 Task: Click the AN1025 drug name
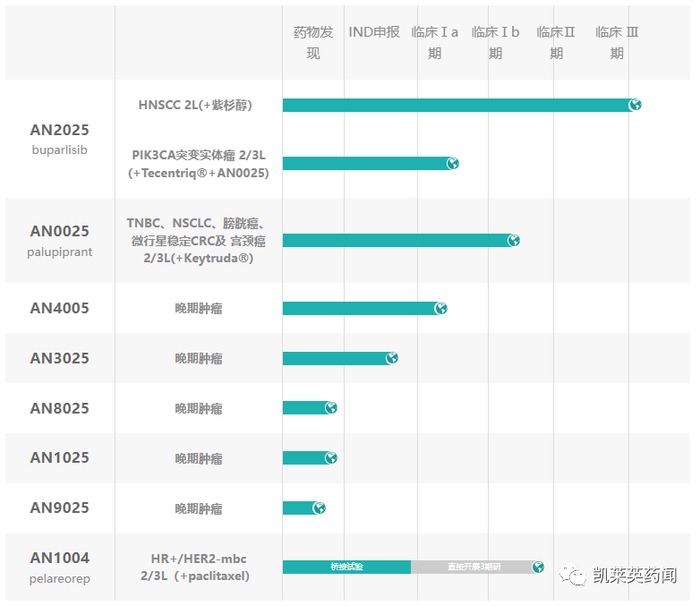coord(59,458)
